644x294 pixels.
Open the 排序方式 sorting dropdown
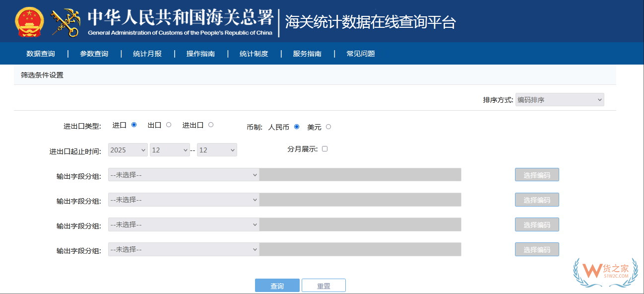point(559,99)
